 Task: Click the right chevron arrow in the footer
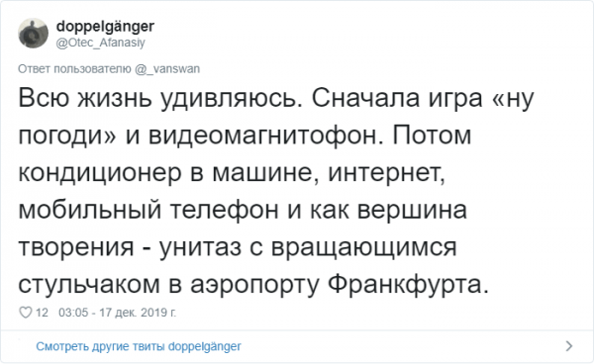click(x=569, y=346)
